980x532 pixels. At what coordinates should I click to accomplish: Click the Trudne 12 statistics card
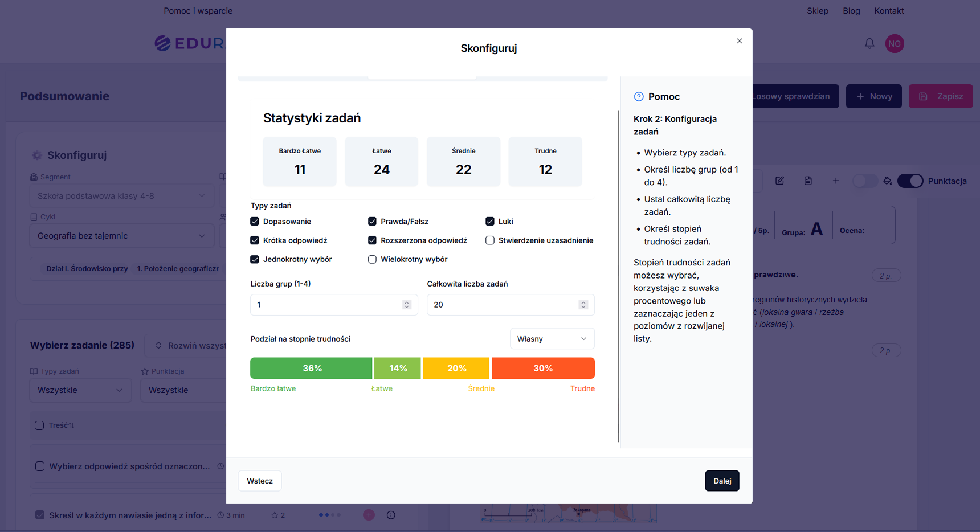tap(545, 161)
